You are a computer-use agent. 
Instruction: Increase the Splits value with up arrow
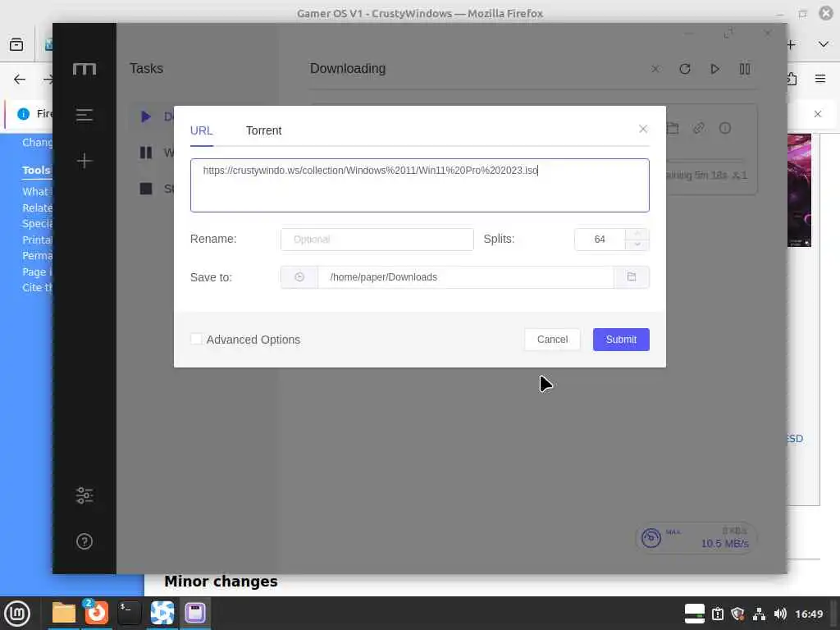click(x=637, y=234)
